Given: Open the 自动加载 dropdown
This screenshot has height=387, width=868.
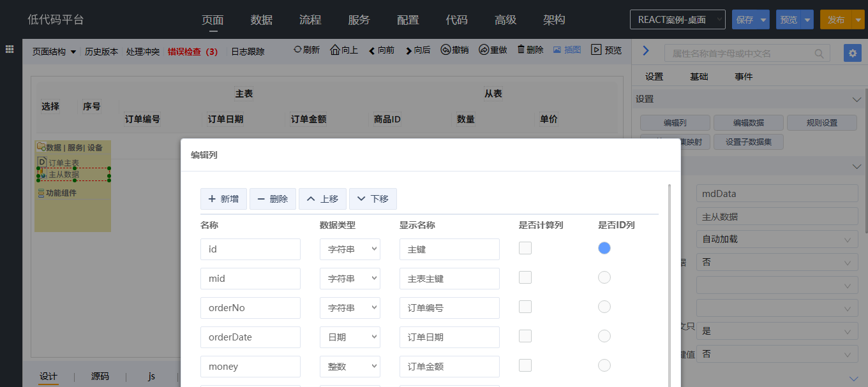Looking at the screenshot, I should click(x=777, y=240).
